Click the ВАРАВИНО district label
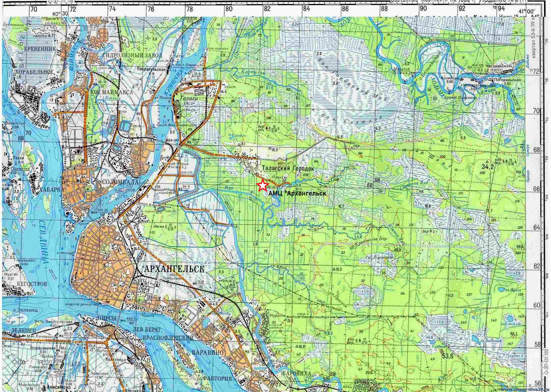The width and height of the screenshot is (551, 392). [x=208, y=352]
